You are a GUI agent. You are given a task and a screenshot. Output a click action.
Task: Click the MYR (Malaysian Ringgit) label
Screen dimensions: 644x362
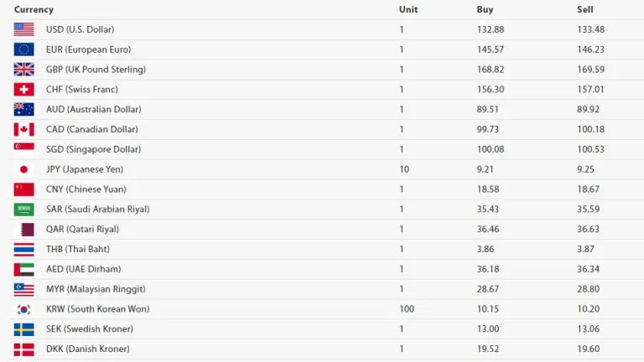96,289
